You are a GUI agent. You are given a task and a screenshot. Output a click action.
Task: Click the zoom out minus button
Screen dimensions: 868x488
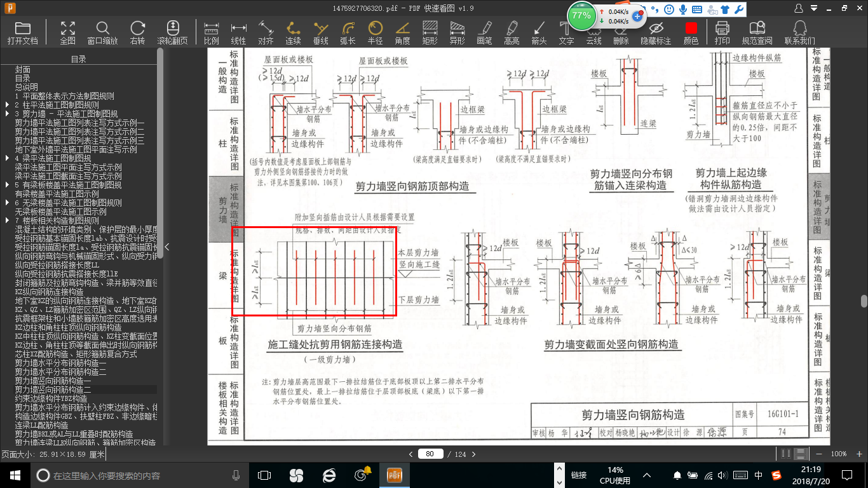pyautogui.click(x=819, y=454)
